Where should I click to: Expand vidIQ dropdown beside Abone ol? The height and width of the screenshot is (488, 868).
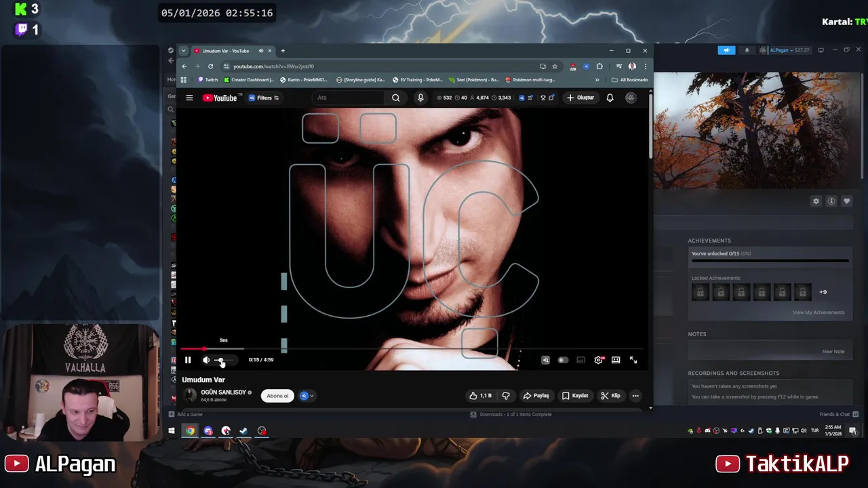(x=307, y=396)
